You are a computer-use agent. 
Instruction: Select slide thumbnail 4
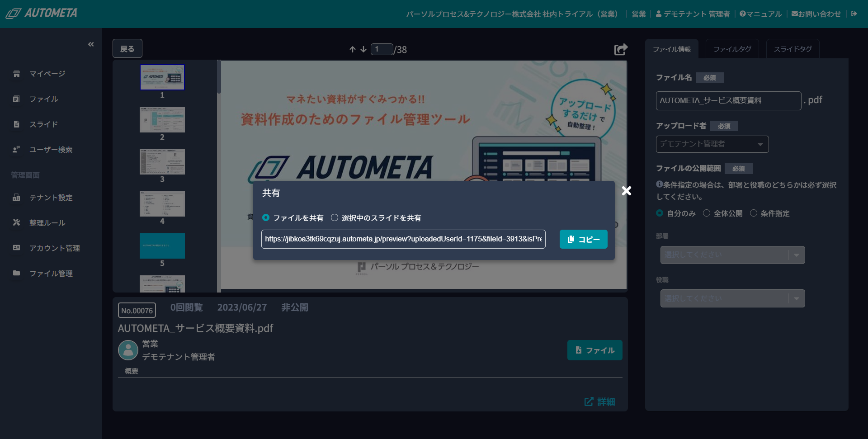click(162, 203)
